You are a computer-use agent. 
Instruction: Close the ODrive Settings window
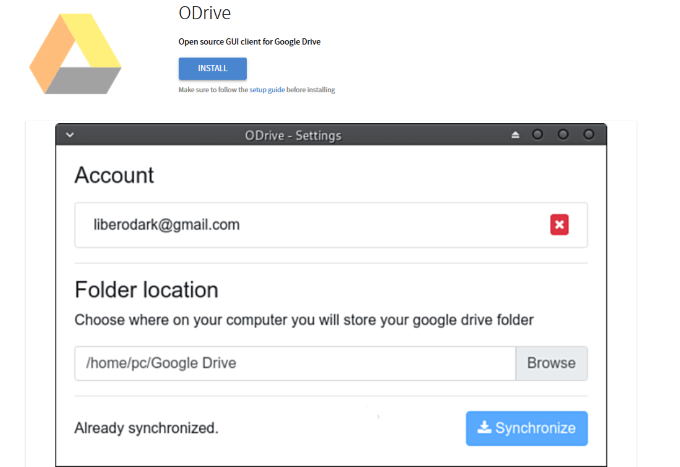click(588, 135)
